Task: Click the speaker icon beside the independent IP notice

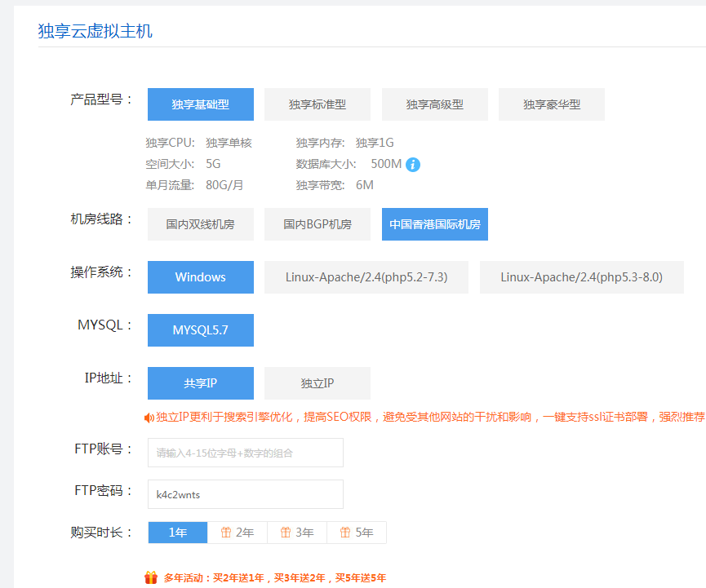Action: pos(149,418)
